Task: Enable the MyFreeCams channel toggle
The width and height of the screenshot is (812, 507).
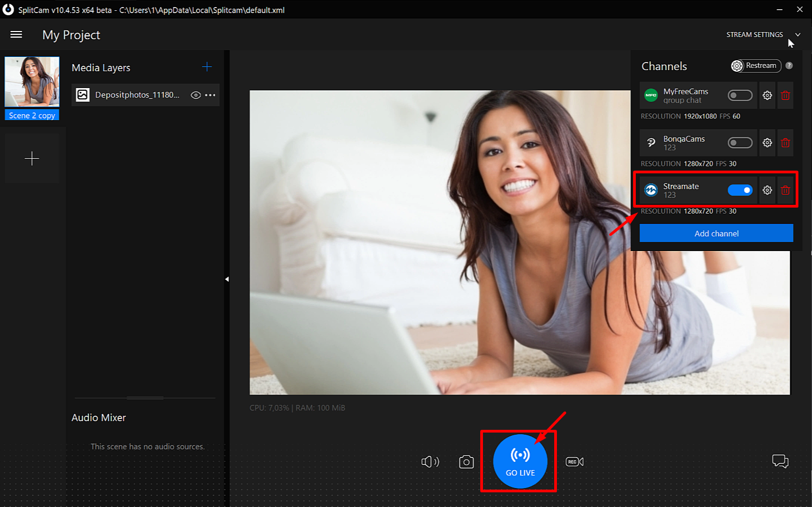Action: pyautogui.click(x=740, y=96)
